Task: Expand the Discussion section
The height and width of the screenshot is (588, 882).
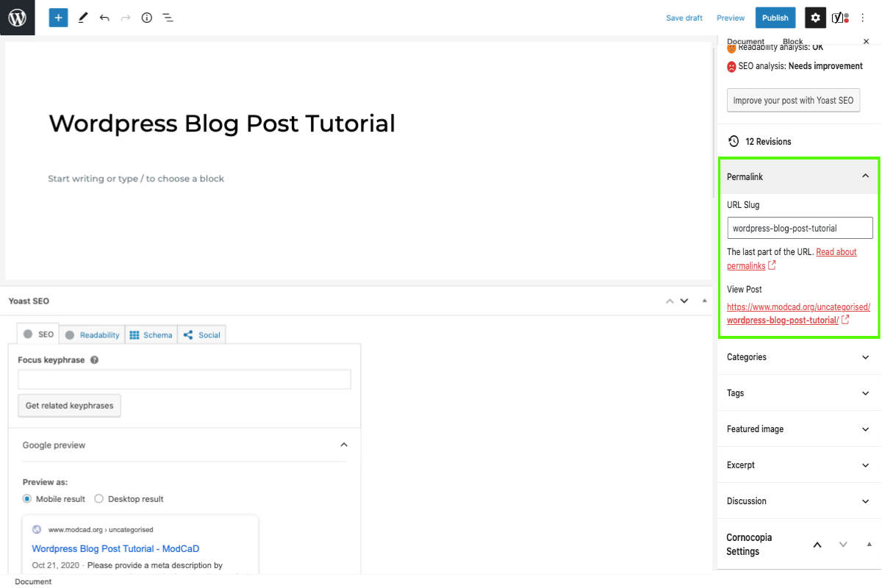Action: point(798,501)
